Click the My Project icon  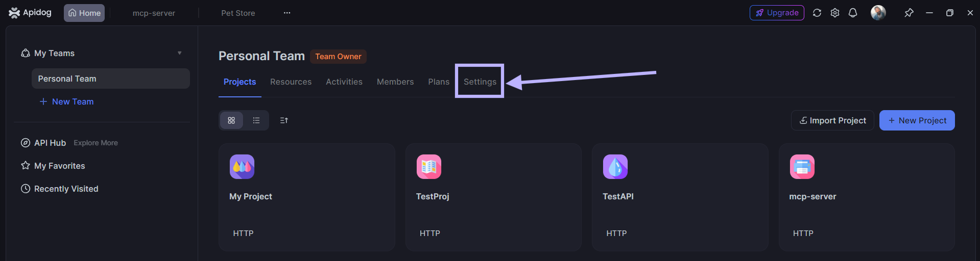[x=242, y=167]
